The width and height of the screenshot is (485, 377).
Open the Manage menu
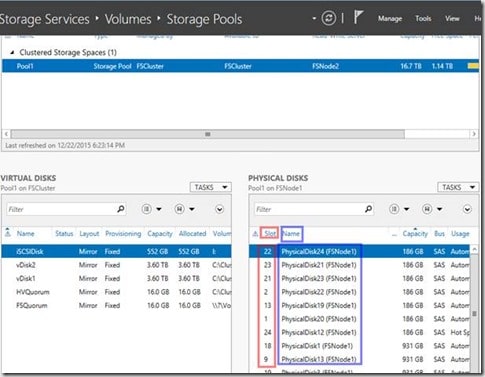[390, 19]
